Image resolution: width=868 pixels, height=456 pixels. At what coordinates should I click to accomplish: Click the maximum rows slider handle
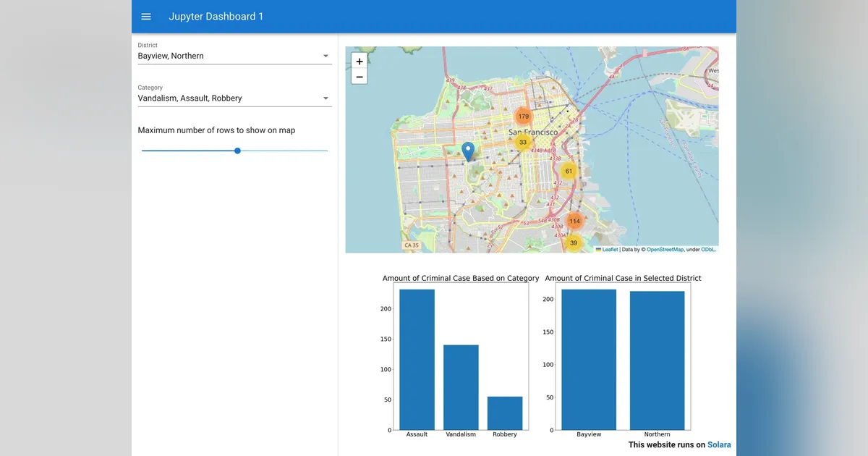click(237, 151)
